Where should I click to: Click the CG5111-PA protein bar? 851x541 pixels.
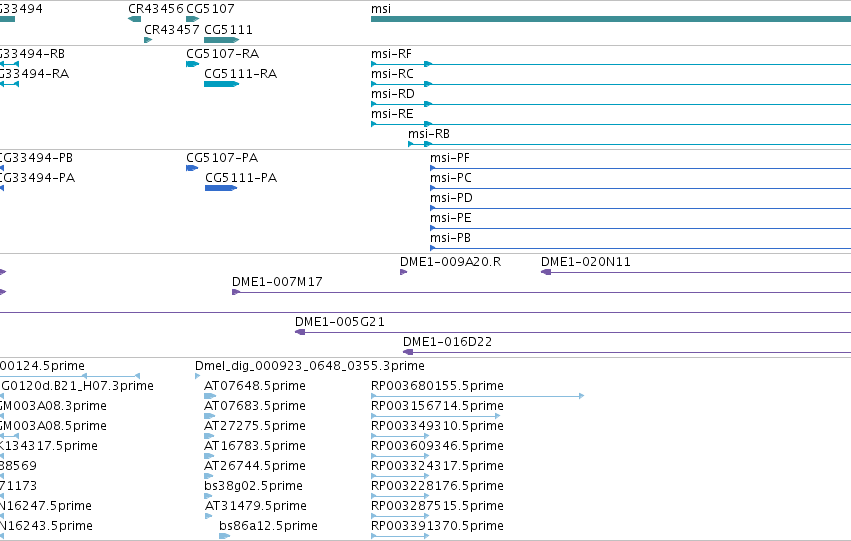click(221, 188)
